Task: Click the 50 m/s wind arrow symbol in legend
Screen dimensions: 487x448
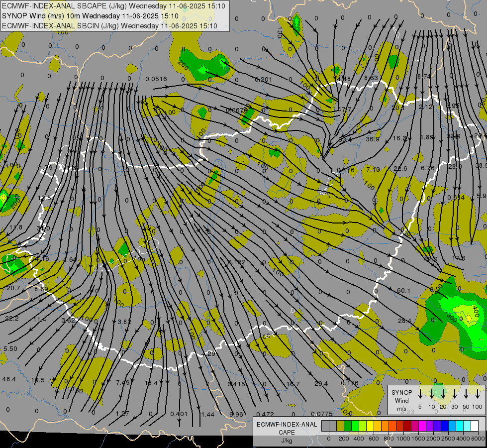Action: click(466, 394)
